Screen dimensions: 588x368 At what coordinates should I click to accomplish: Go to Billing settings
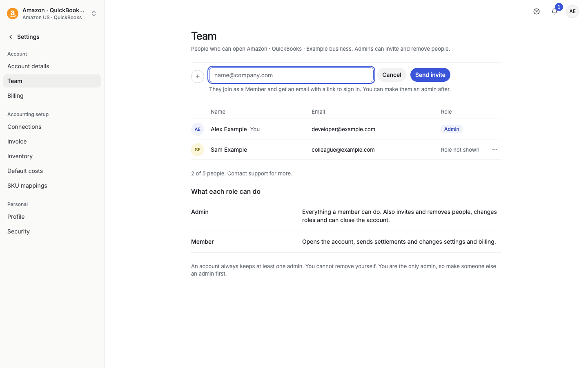click(x=52, y=96)
